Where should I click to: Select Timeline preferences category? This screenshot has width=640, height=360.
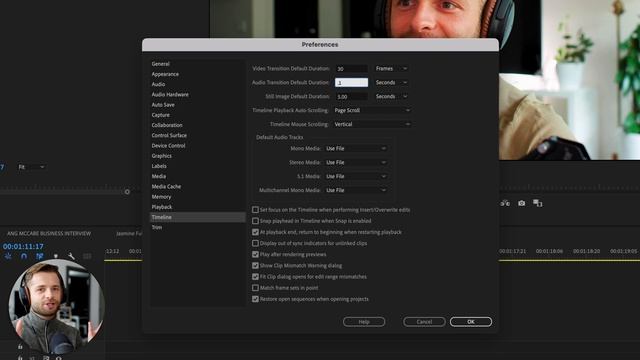(x=198, y=217)
